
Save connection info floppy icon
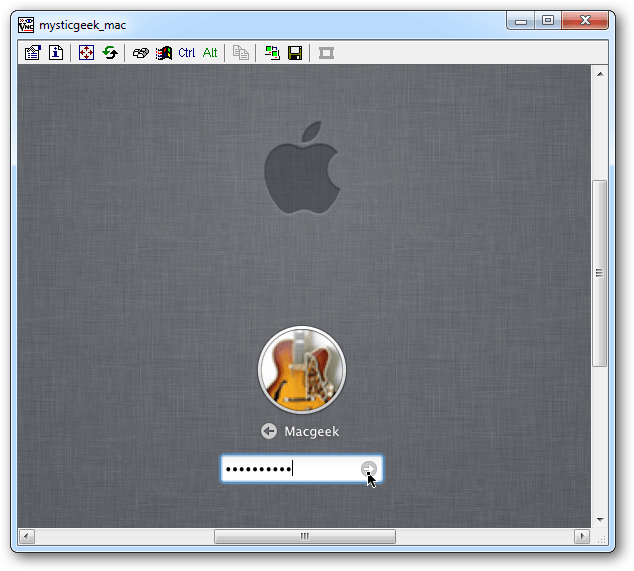295,53
